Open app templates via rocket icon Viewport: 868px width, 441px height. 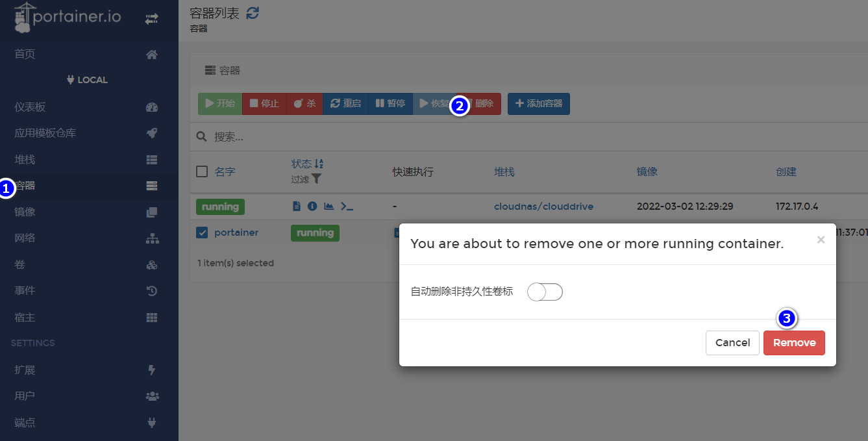coord(152,133)
